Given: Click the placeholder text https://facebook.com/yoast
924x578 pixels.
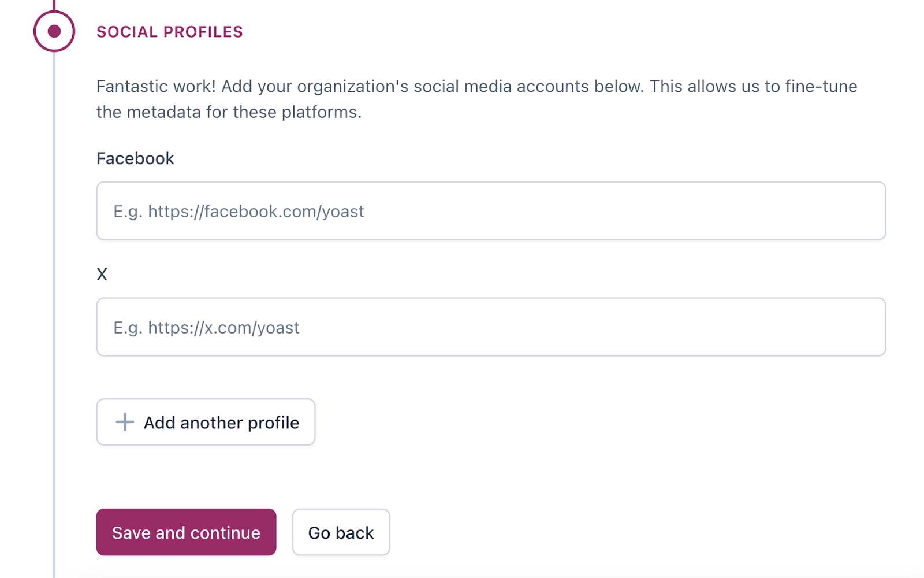Looking at the screenshot, I should (239, 211).
